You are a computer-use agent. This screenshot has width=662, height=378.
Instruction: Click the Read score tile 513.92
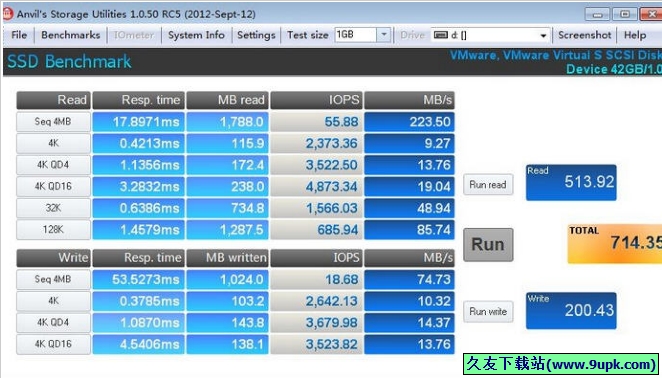click(x=571, y=182)
